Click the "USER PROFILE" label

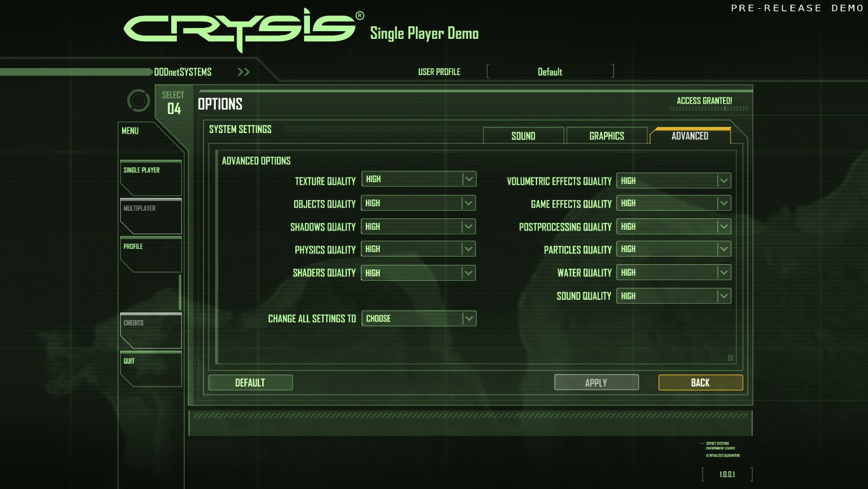pos(439,72)
